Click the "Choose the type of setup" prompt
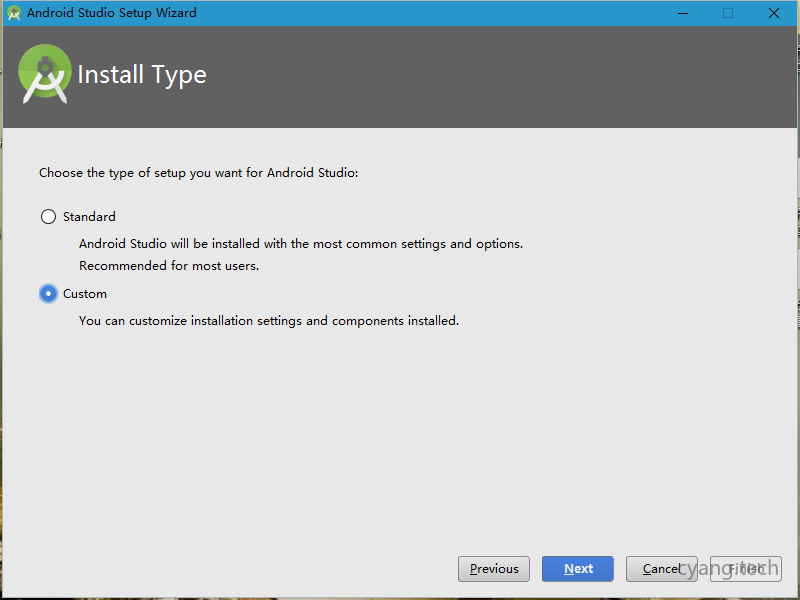800x600 pixels. 198,173
